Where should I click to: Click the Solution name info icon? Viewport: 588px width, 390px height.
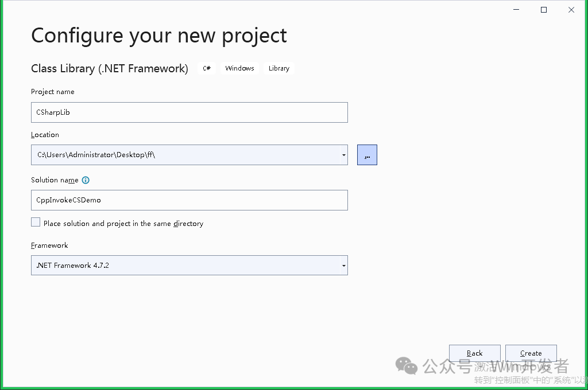point(86,180)
